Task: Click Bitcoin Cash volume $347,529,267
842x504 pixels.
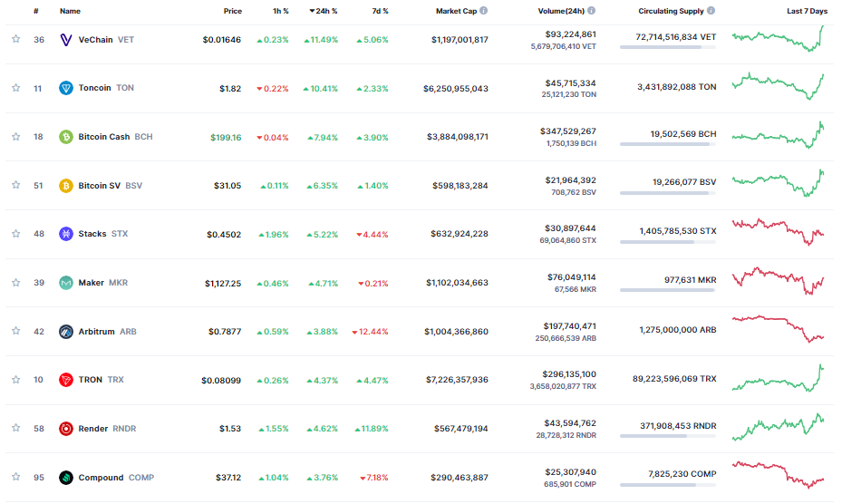Action: coord(568,131)
